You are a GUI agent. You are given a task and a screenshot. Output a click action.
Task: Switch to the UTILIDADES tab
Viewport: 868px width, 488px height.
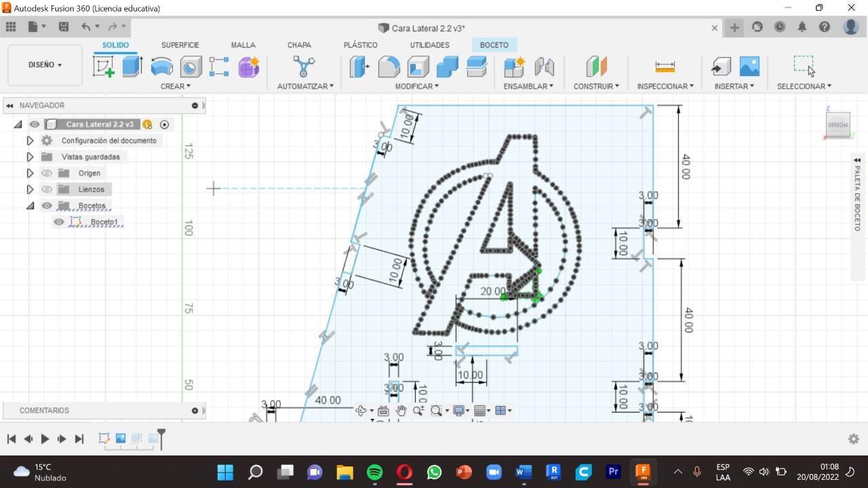click(x=430, y=45)
